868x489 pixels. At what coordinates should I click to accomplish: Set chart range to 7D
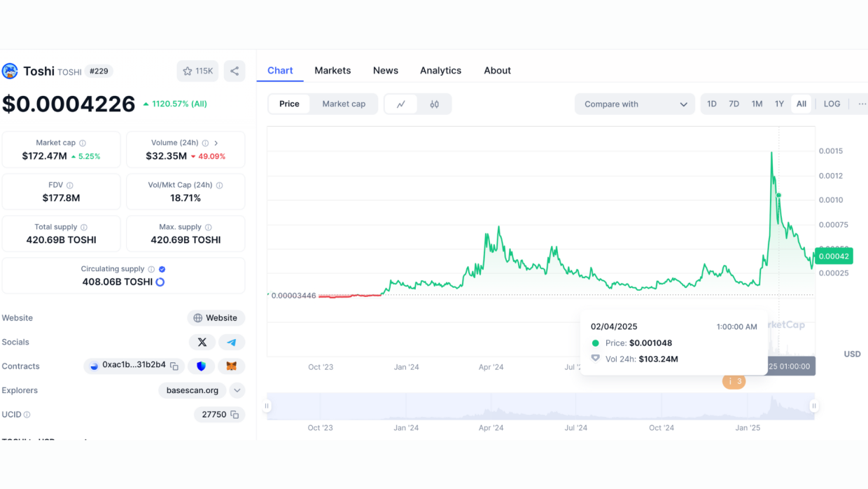(734, 104)
